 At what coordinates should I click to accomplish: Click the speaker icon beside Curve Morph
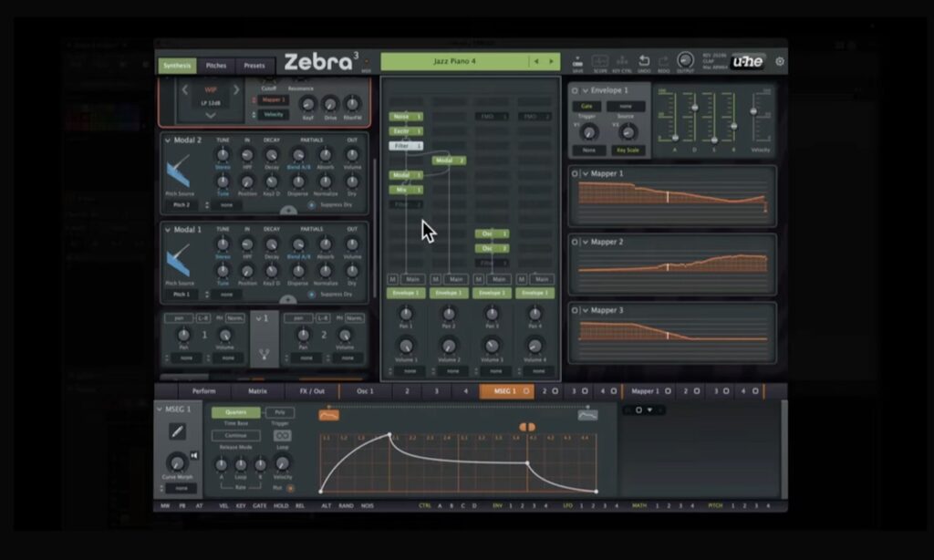click(x=193, y=455)
